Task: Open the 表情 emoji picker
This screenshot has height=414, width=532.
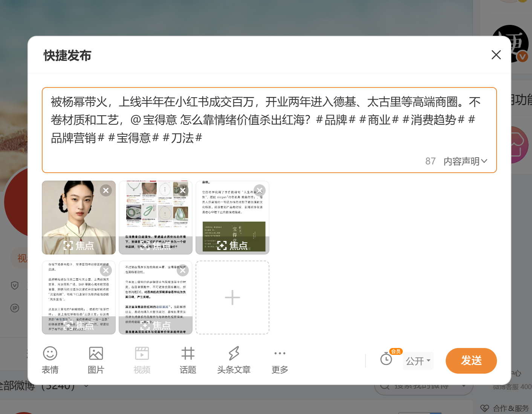Action: pyautogui.click(x=50, y=360)
